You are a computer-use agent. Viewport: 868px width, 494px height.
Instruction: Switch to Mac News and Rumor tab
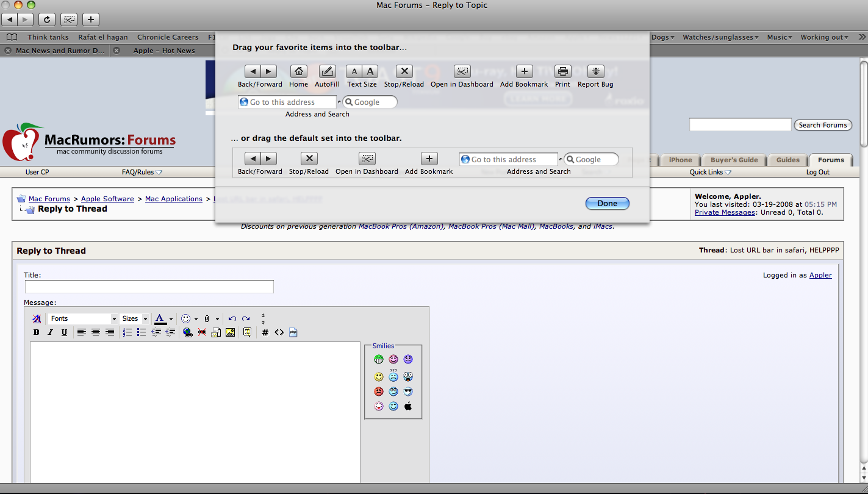[60, 51]
